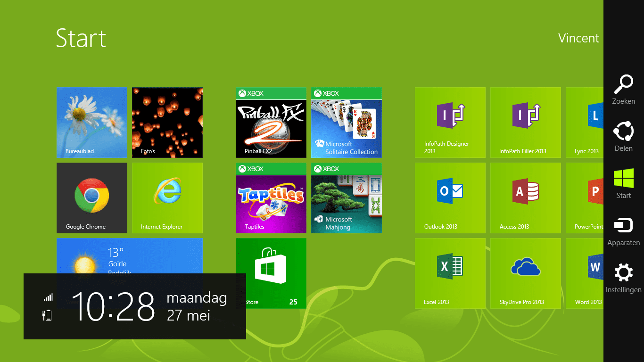Click the 13° temperature on weather tile
Image resolution: width=644 pixels, height=362 pixels.
[x=116, y=252]
